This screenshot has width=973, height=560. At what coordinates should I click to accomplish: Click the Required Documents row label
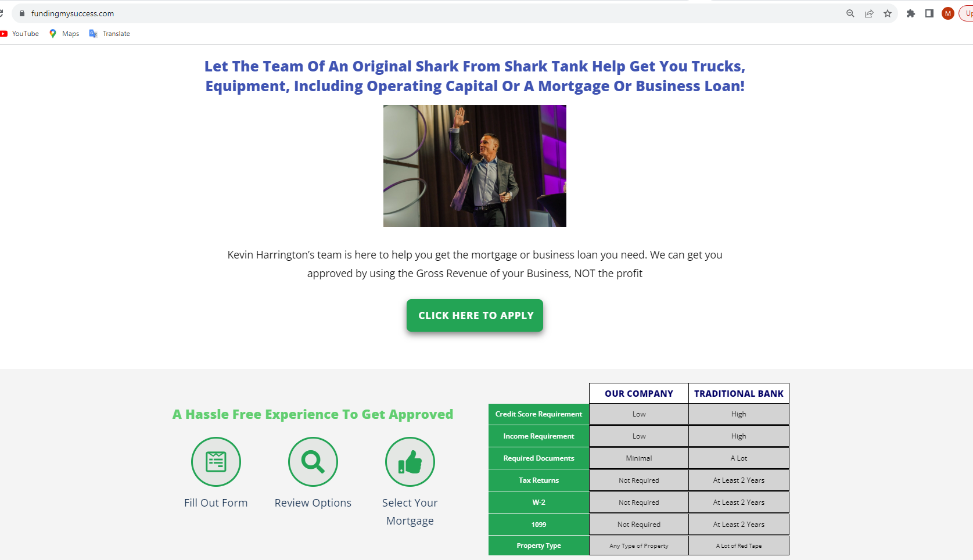point(538,458)
